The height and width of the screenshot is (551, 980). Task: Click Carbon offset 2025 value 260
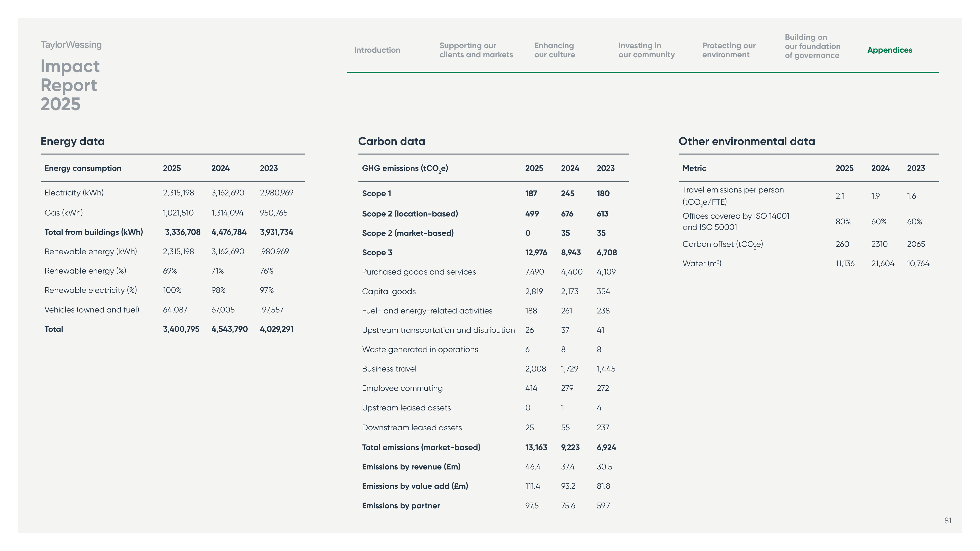tap(842, 244)
